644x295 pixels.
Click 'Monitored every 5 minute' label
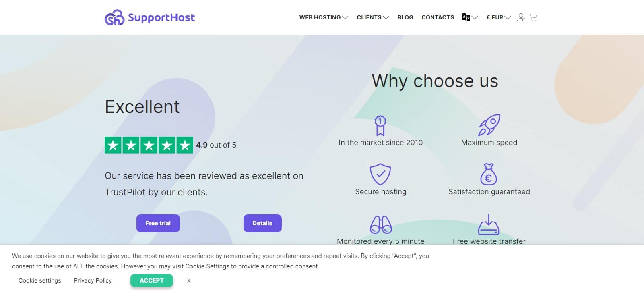pos(381,241)
